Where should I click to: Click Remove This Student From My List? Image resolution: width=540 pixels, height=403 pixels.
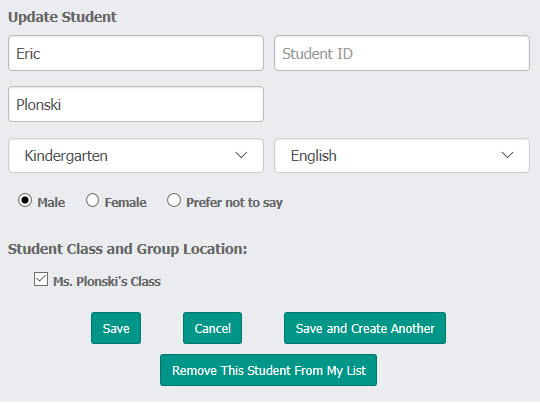pos(269,370)
